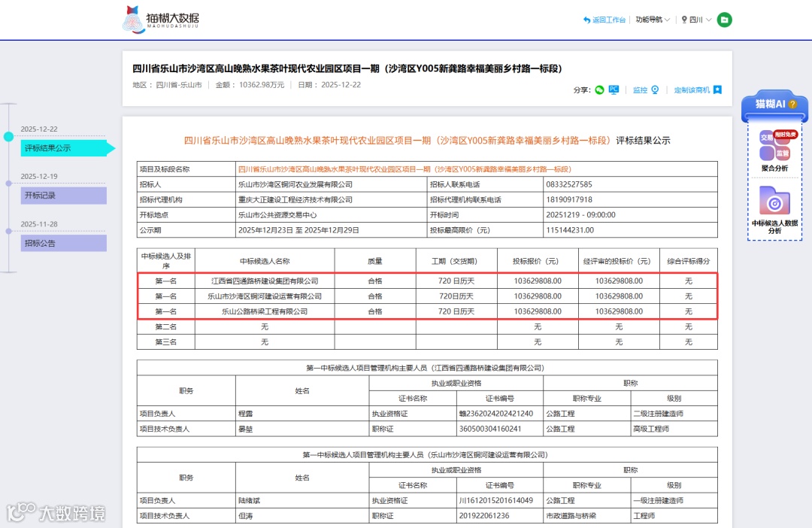Open the 功能导航 dropdown
This screenshot has height=528, width=812.
(x=653, y=20)
